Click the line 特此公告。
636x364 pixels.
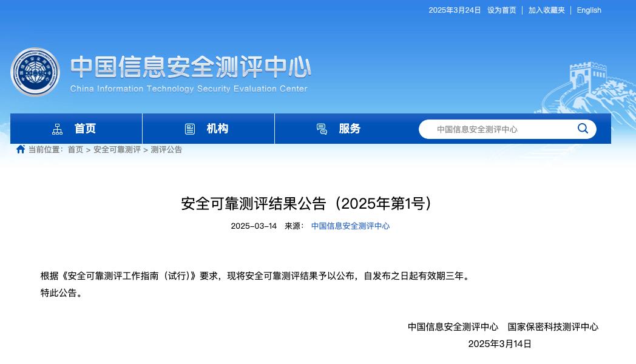(63, 293)
